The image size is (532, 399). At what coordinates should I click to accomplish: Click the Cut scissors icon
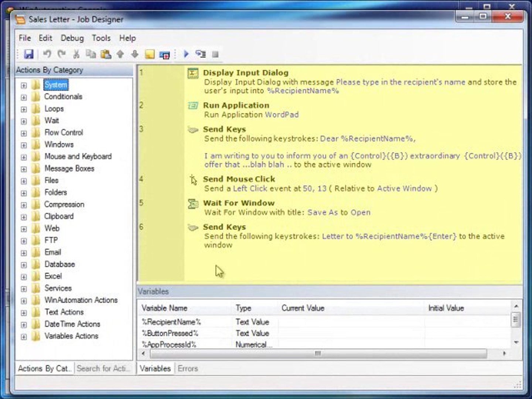click(76, 54)
